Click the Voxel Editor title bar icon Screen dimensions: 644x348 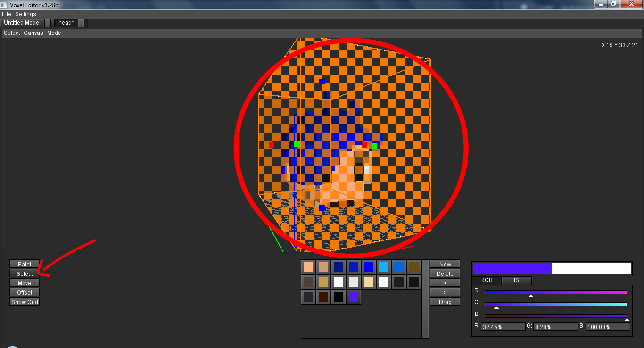click(4, 5)
